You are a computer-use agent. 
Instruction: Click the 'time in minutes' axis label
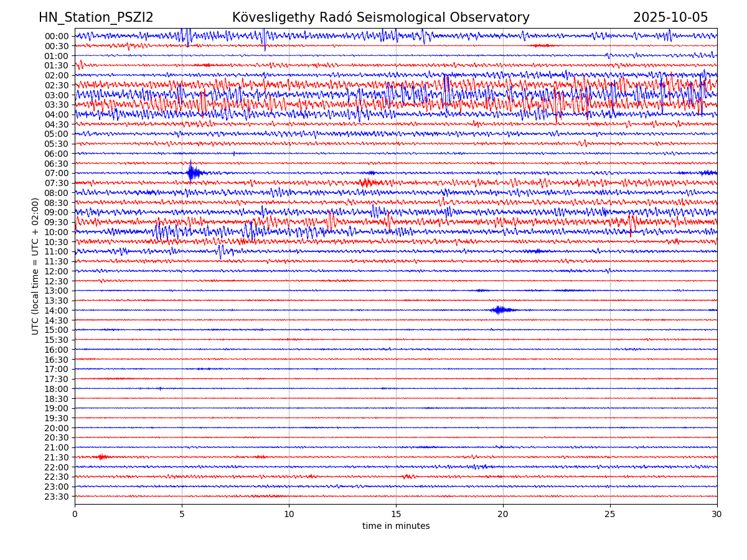396,526
